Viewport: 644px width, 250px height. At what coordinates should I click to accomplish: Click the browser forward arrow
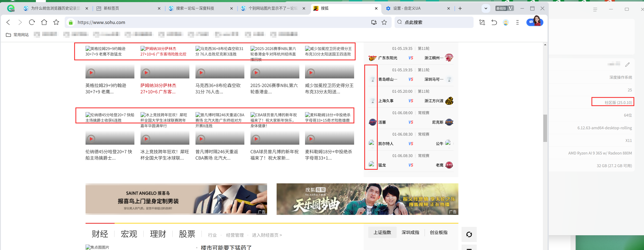[x=20, y=22]
